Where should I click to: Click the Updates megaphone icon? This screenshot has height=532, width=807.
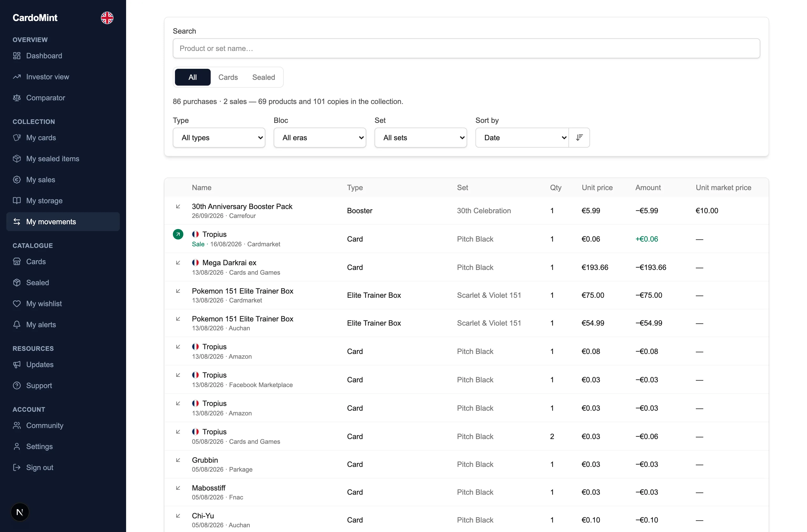click(x=17, y=364)
